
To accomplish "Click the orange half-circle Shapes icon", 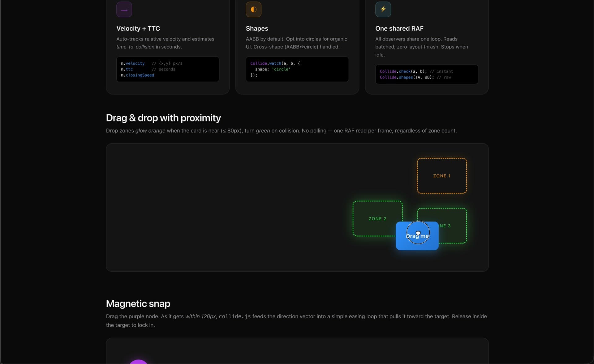I will [x=253, y=10].
